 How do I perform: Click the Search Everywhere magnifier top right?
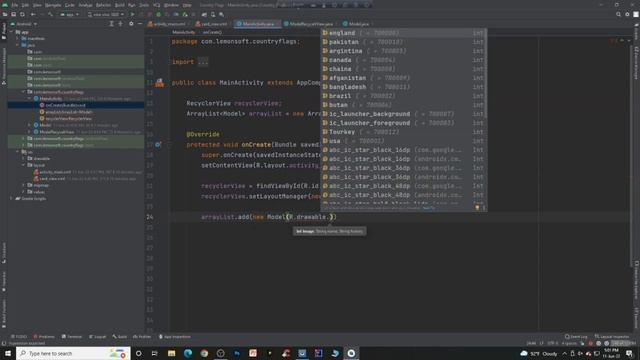point(618,14)
